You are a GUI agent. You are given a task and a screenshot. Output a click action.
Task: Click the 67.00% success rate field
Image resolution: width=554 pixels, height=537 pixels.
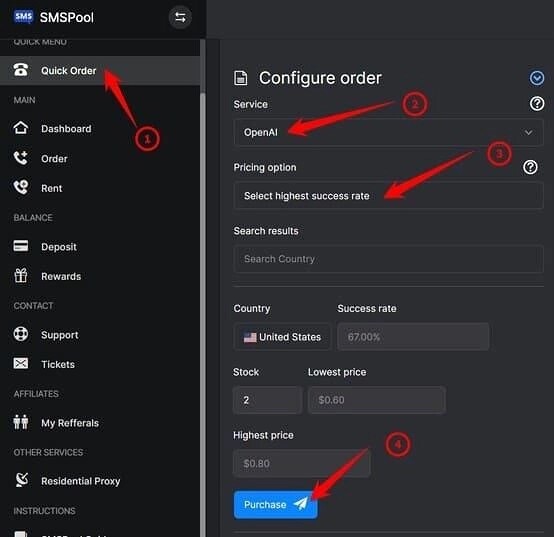(x=413, y=337)
